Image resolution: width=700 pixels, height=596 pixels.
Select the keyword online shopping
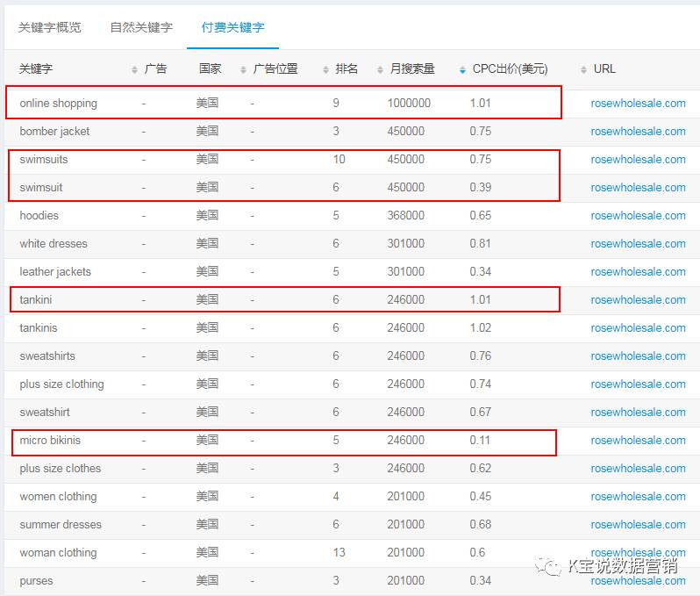[x=58, y=104]
